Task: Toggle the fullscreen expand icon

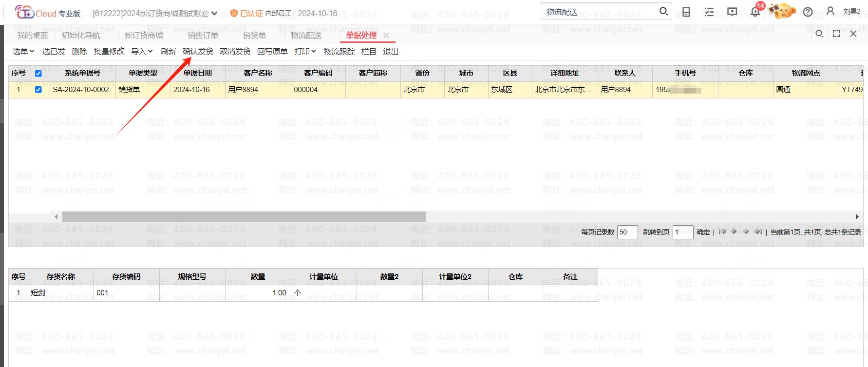Action: (836, 34)
